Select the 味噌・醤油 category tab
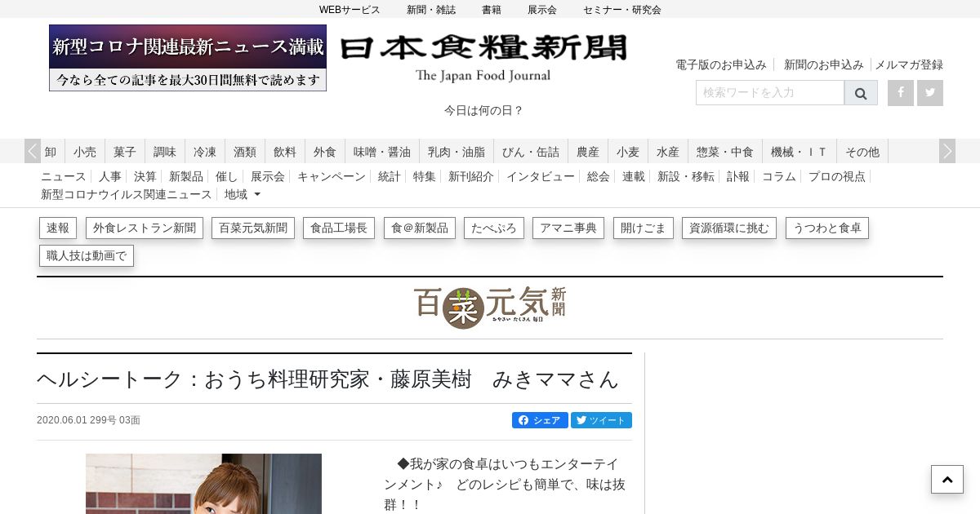Screen dimensions: 980x514 382,152
